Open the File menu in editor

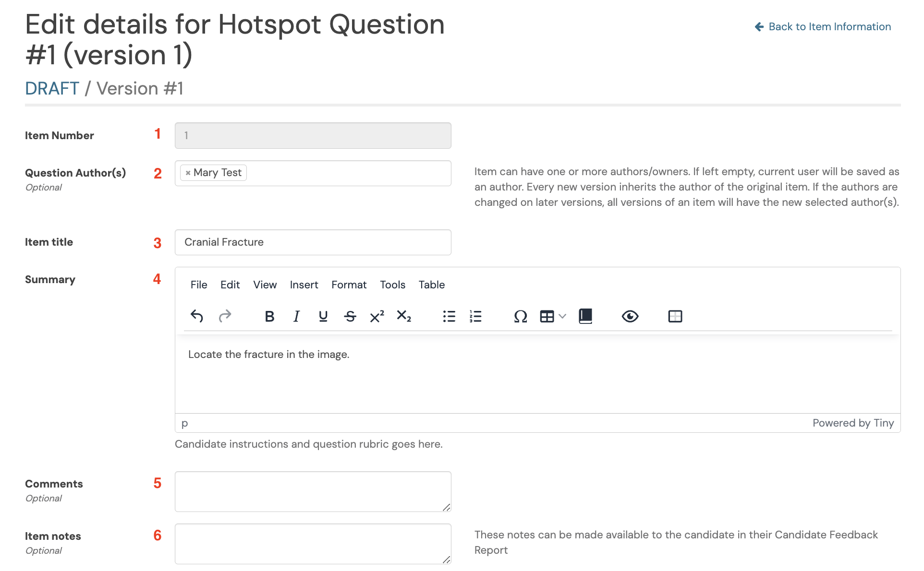(x=199, y=285)
